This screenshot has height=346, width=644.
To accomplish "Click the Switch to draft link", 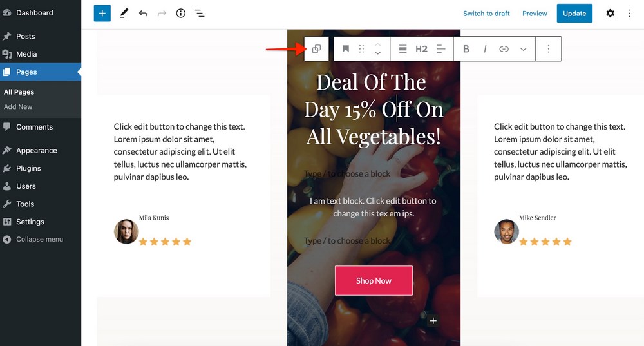I will click(486, 13).
